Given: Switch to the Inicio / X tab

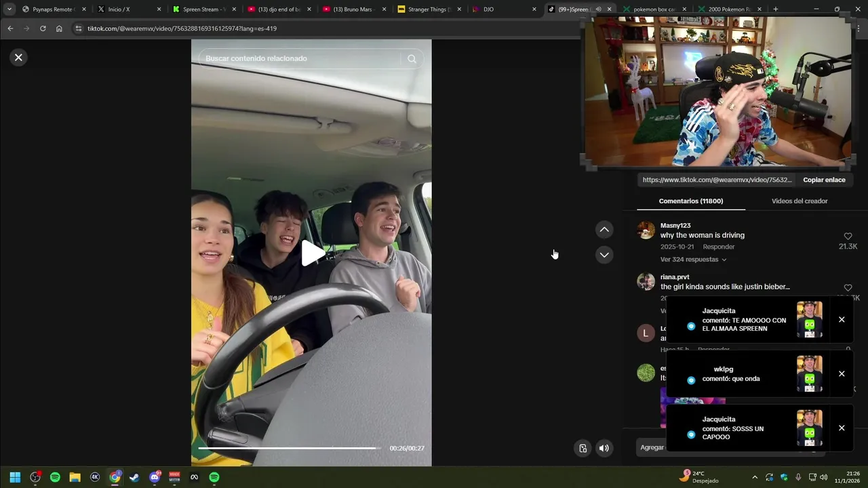Looking at the screenshot, I should [x=129, y=9].
